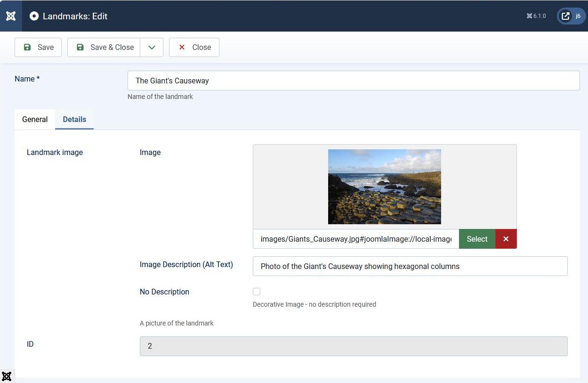Click the "Image Description (Alt Text)" label
Screen dimensions: 588x383
(186, 264)
